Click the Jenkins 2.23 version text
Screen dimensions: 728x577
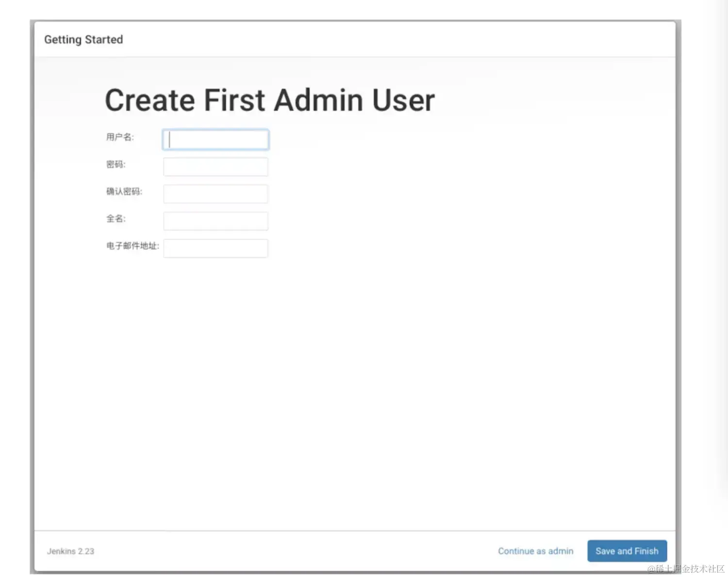click(70, 551)
